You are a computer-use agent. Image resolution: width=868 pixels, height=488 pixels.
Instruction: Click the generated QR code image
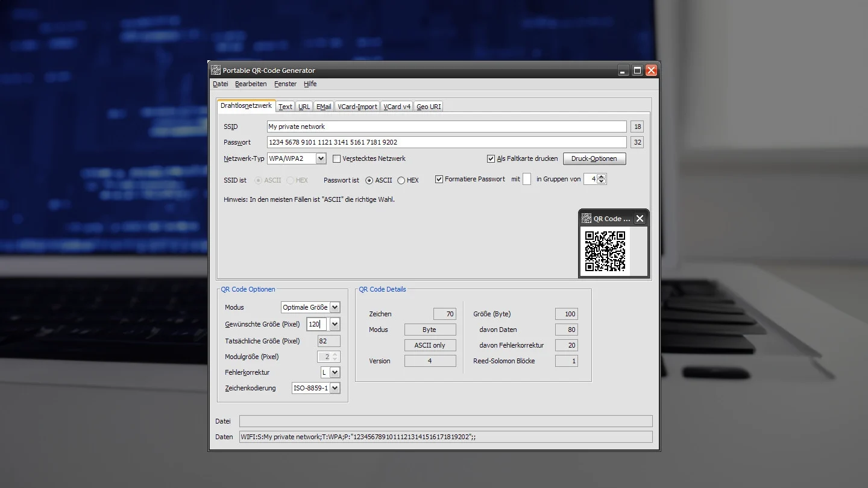tap(605, 251)
